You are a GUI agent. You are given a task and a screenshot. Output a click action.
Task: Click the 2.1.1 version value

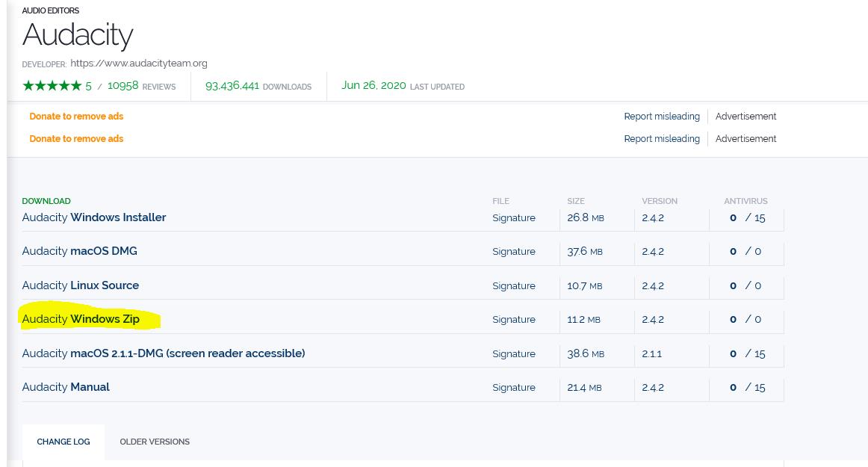[x=652, y=353]
